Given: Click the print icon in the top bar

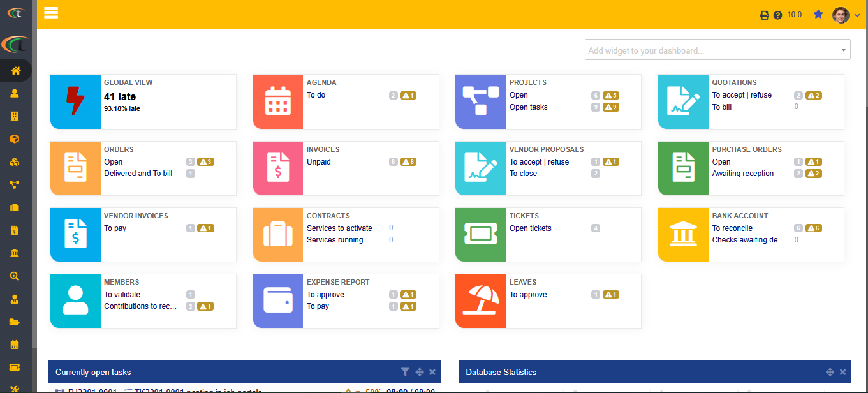Looking at the screenshot, I should point(764,15).
